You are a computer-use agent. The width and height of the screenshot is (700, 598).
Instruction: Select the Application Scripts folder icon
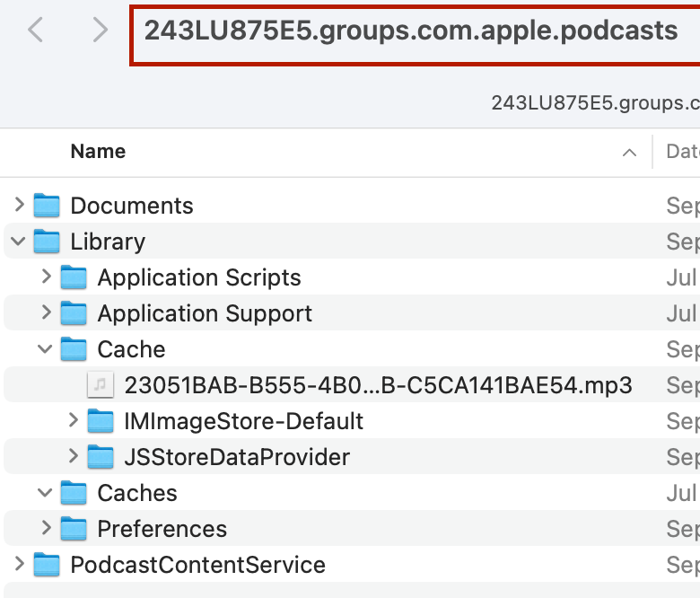[74, 277]
